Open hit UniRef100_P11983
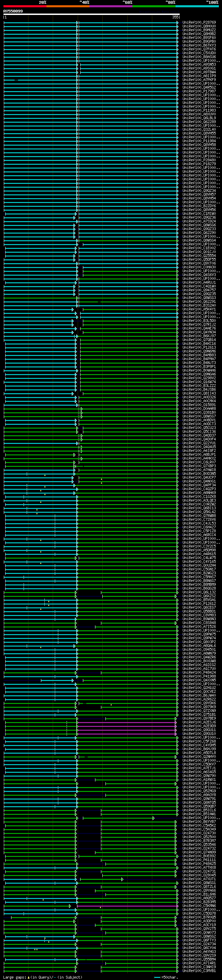222x980 pixels. (199, 110)
